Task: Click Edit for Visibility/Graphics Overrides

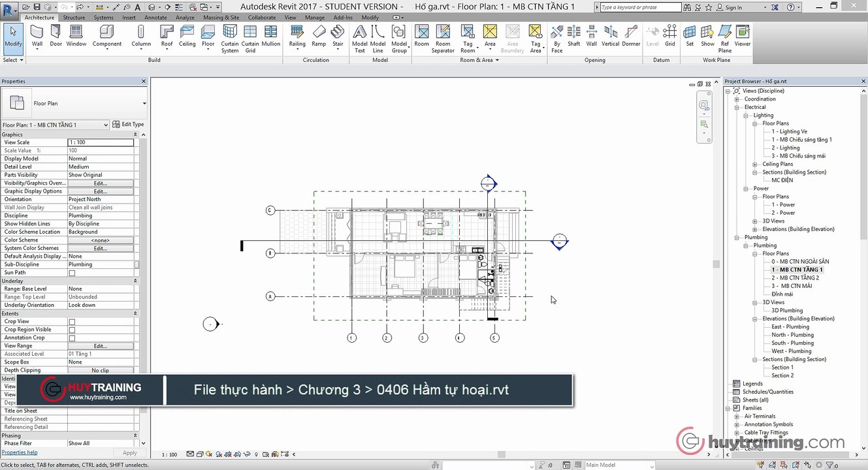Action: [x=100, y=183]
